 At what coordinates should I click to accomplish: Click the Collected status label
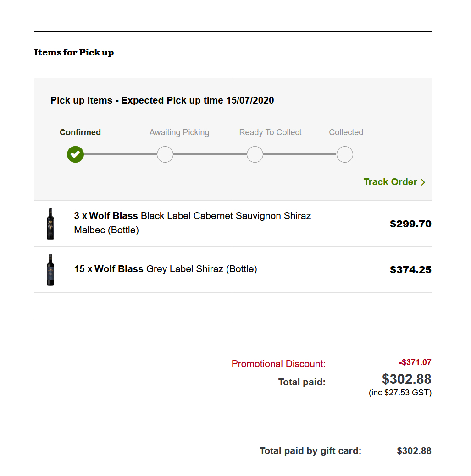(x=346, y=132)
